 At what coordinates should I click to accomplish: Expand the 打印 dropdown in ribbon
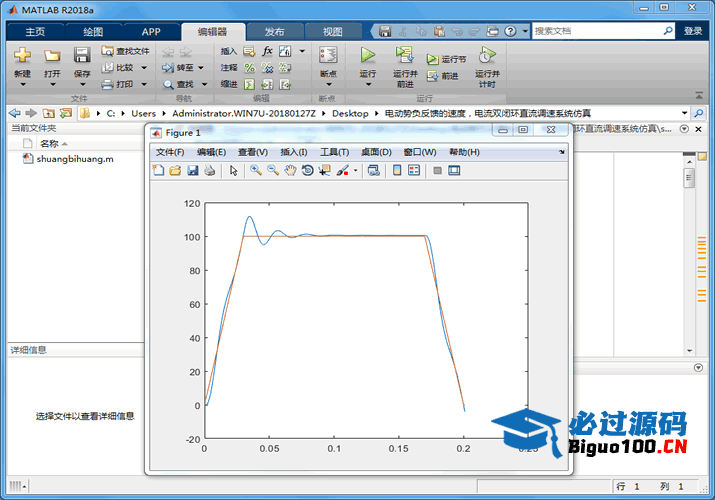143,85
